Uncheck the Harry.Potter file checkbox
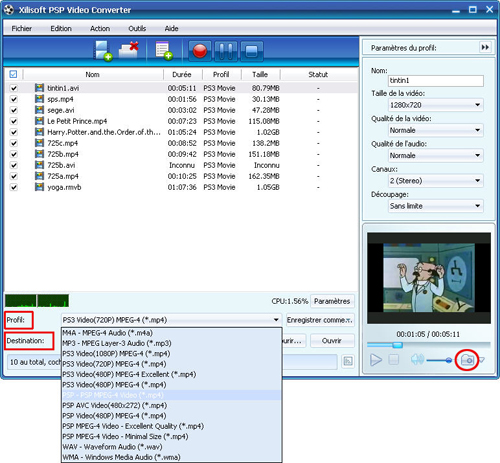This screenshot has width=500, height=463. click(x=13, y=132)
